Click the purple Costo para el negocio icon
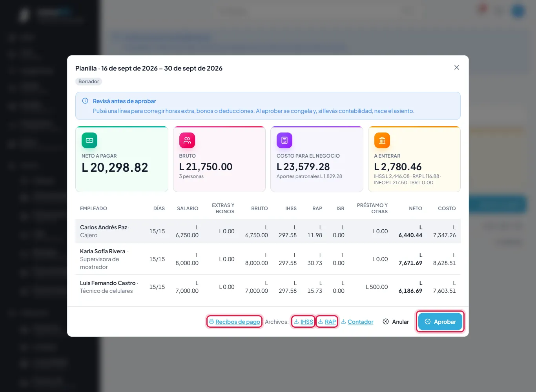Viewport: 536px width, 392px height. (x=284, y=140)
